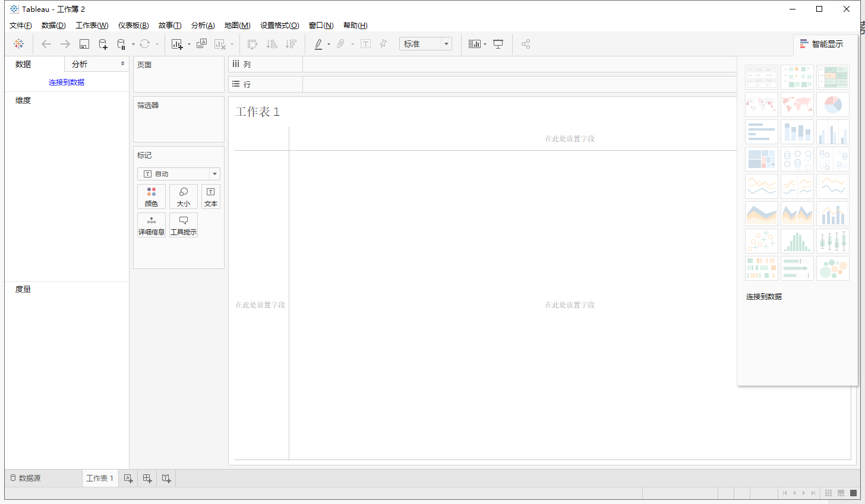The width and height of the screenshot is (865, 504).
Task: Click the 连接到数据 link
Action: click(67, 82)
